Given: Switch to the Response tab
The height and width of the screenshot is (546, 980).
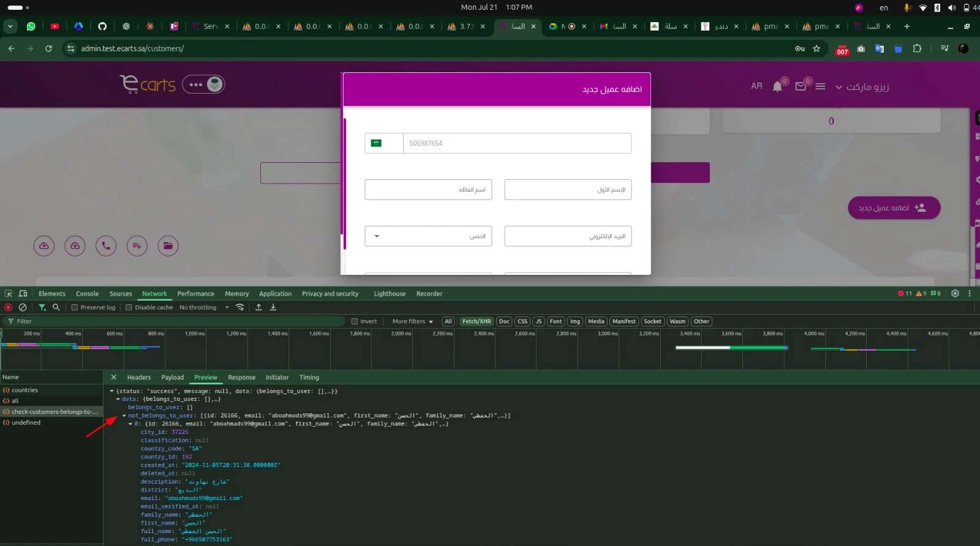Looking at the screenshot, I should tap(241, 378).
